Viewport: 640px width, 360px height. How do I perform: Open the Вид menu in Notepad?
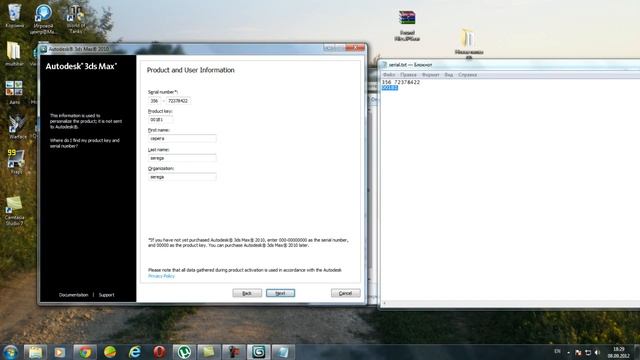[449, 75]
